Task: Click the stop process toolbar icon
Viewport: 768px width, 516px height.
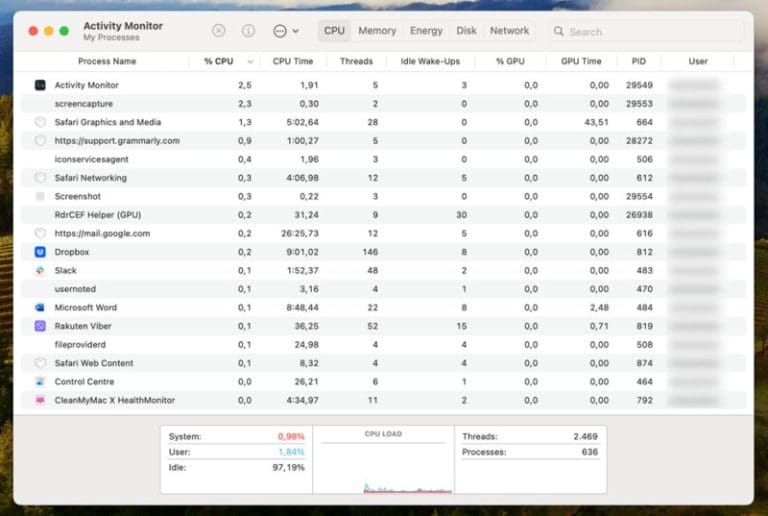Action: pyautogui.click(x=218, y=31)
